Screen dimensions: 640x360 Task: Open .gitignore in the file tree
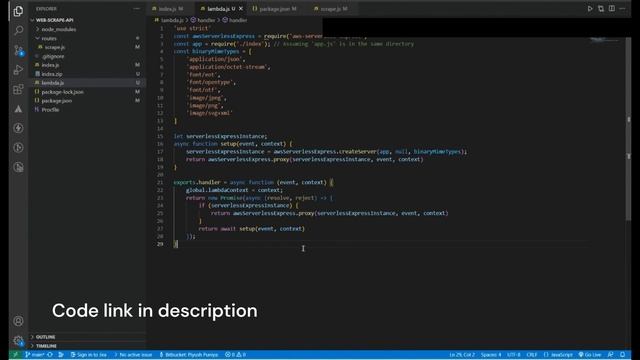click(x=53, y=56)
